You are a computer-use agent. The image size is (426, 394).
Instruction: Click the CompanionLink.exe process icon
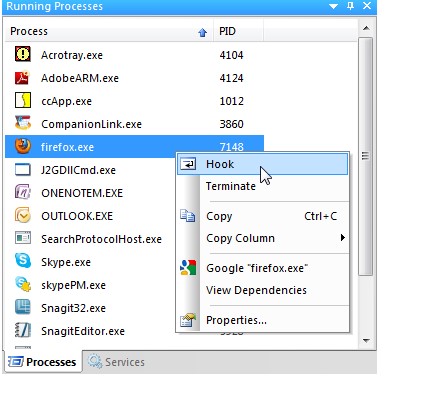(23, 123)
